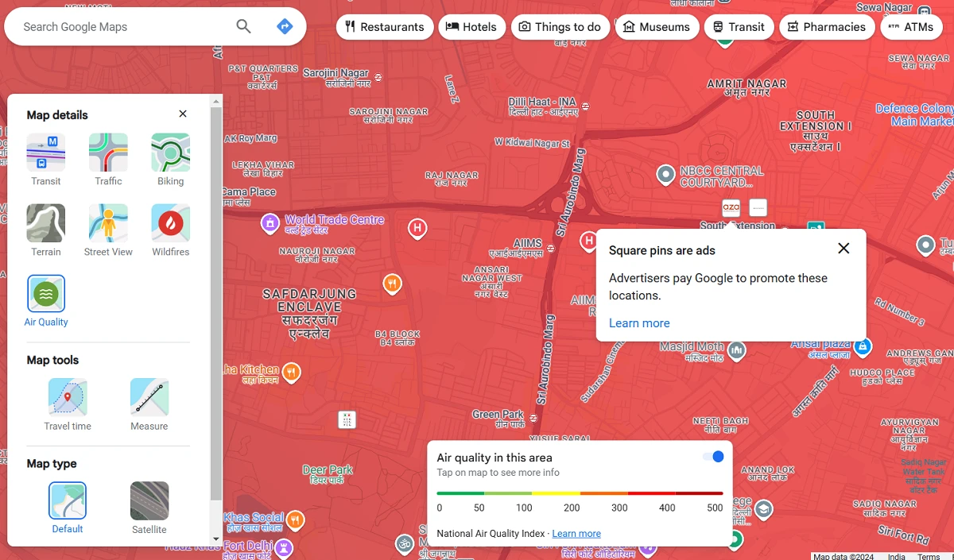Click the Sarojini Nagar metro station icon

(x=378, y=77)
